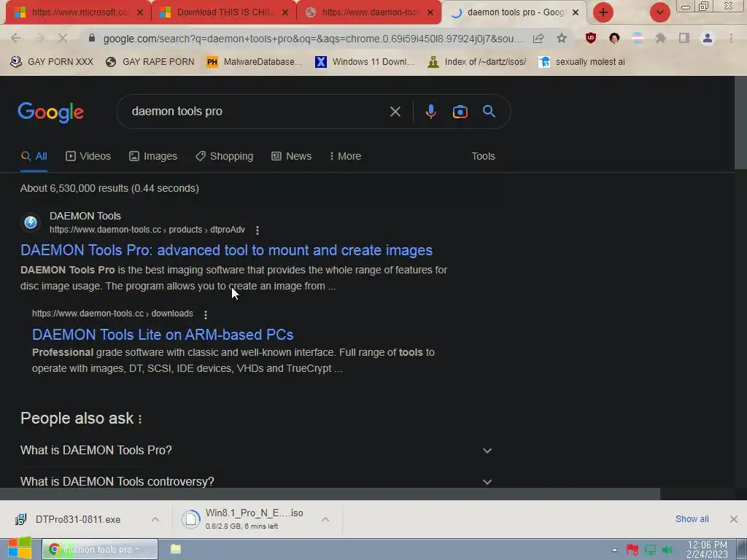The width and height of the screenshot is (747, 560).
Task: Open the Windows 11 Downl... bookmark
Action: (365, 62)
